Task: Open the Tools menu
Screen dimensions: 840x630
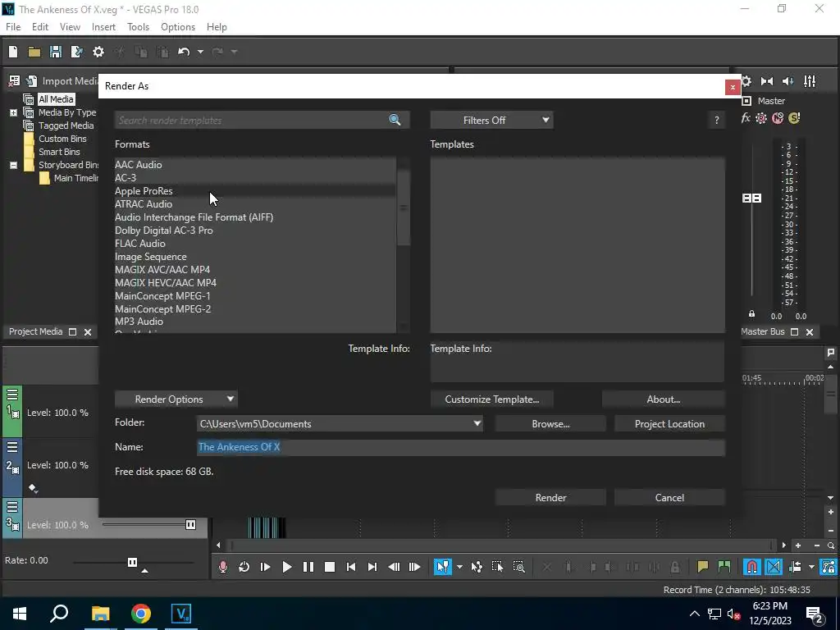Action: [x=138, y=27]
